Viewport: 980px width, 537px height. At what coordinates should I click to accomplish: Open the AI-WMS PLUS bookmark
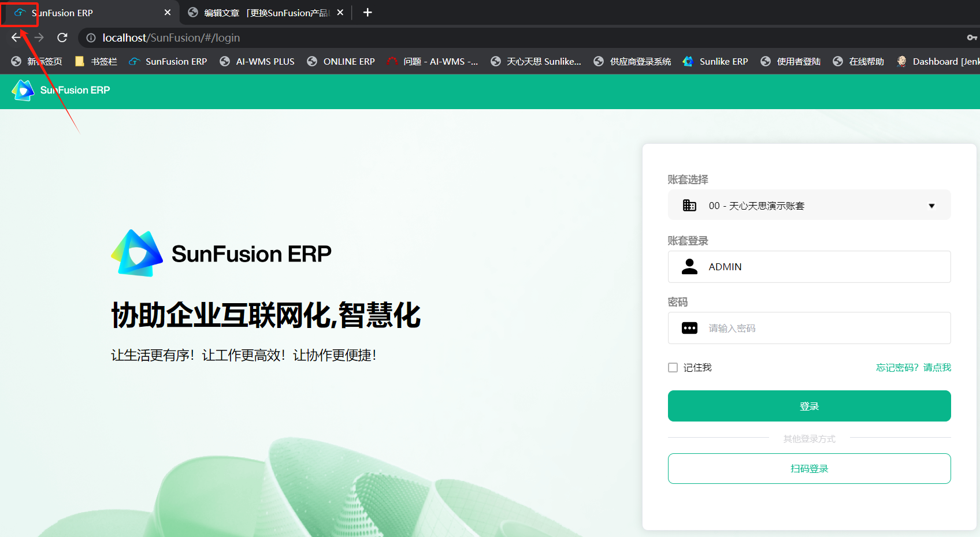click(x=257, y=61)
